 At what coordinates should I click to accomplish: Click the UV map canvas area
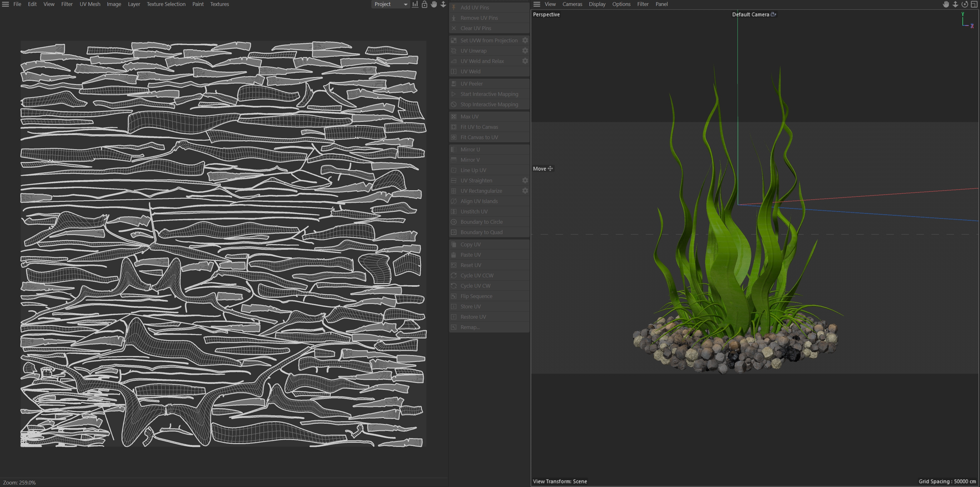(223, 244)
